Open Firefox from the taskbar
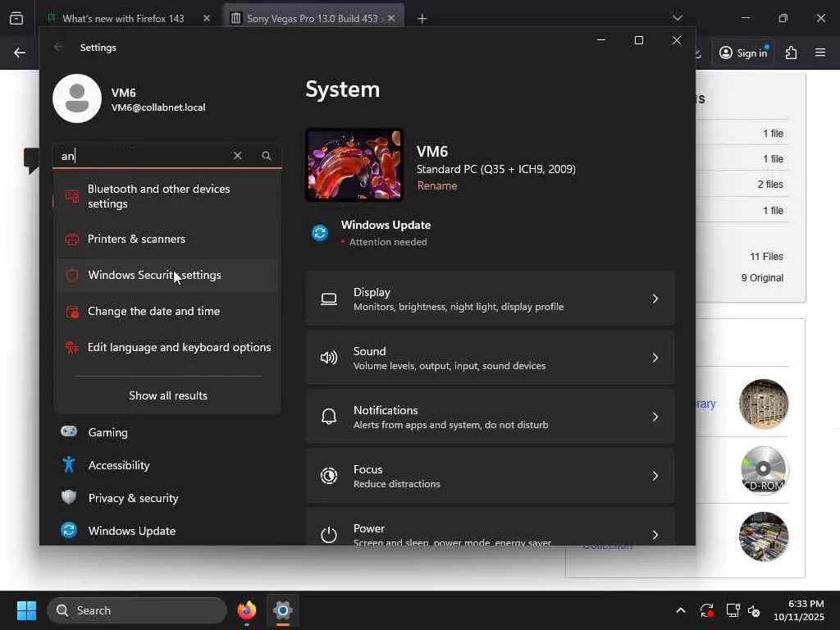The image size is (840, 630). pyautogui.click(x=247, y=610)
